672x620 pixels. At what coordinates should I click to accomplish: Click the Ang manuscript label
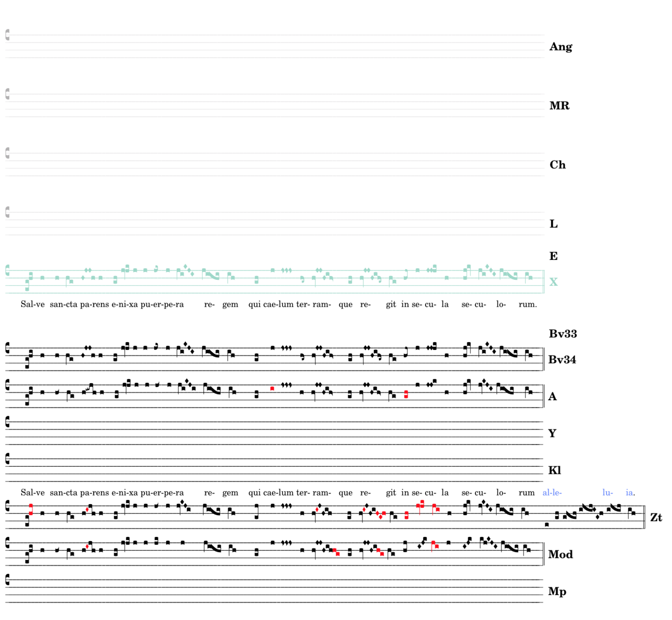click(x=561, y=47)
